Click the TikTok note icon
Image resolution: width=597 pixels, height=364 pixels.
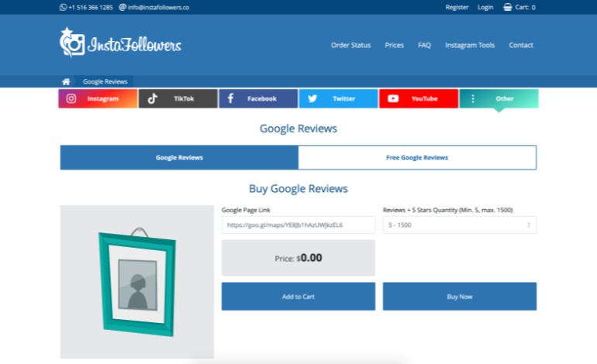[153, 98]
